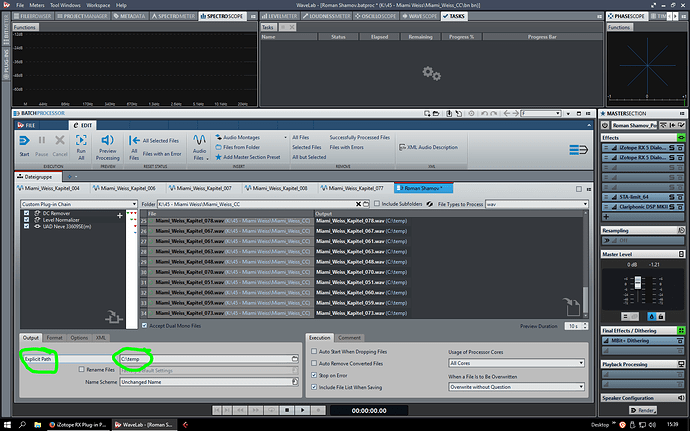Reset status for All Files icon
Image resolution: width=690 pixels, height=431 pixels.
tap(134, 141)
